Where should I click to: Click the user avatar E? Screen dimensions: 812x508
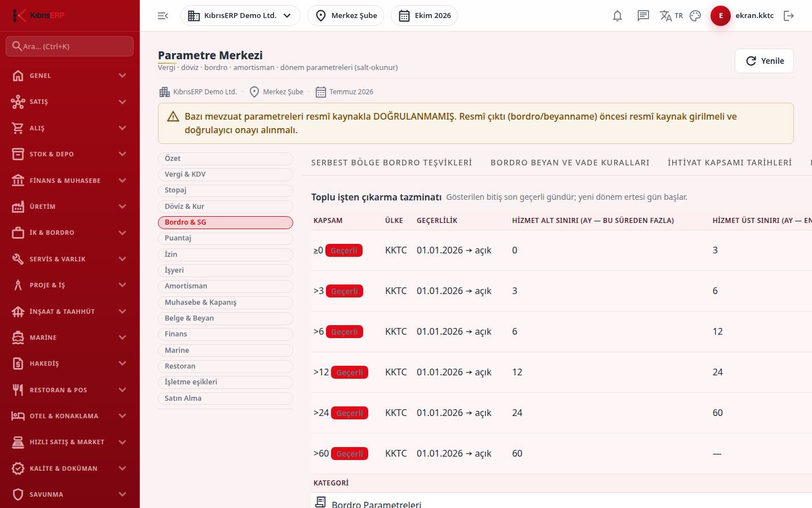click(721, 16)
